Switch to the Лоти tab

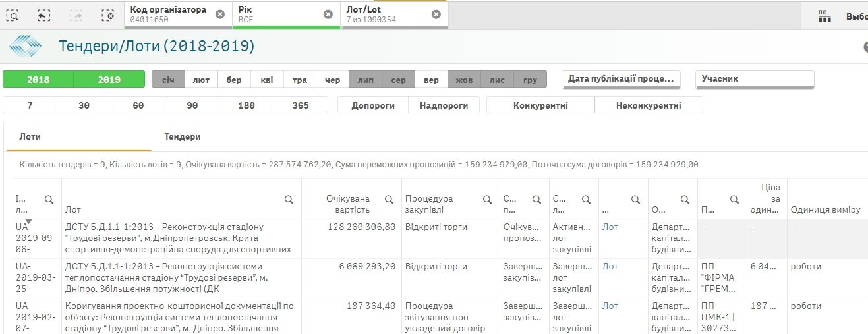(x=79, y=137)
